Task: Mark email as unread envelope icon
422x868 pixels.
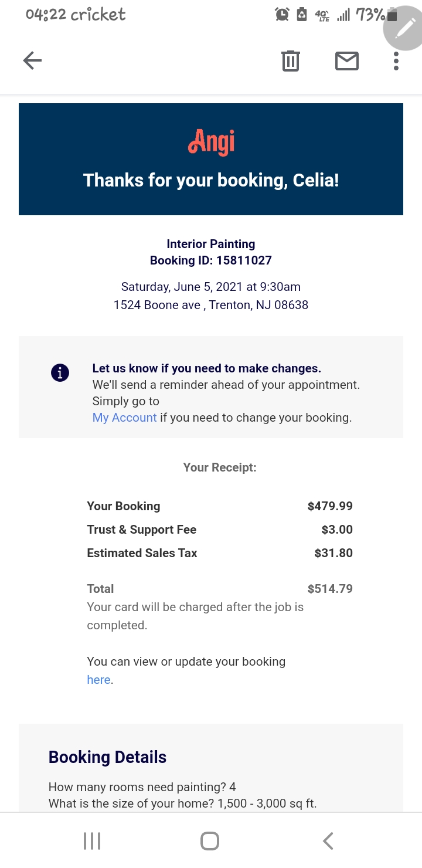Action: (347, 60)
